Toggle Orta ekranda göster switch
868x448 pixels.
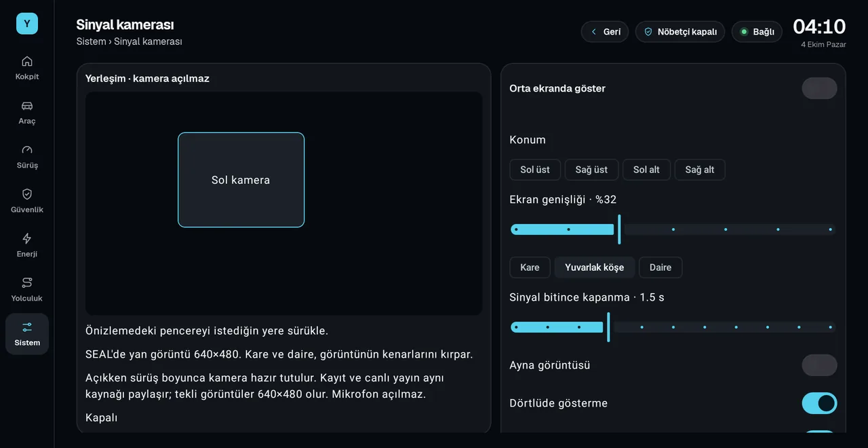click(819, 88)
